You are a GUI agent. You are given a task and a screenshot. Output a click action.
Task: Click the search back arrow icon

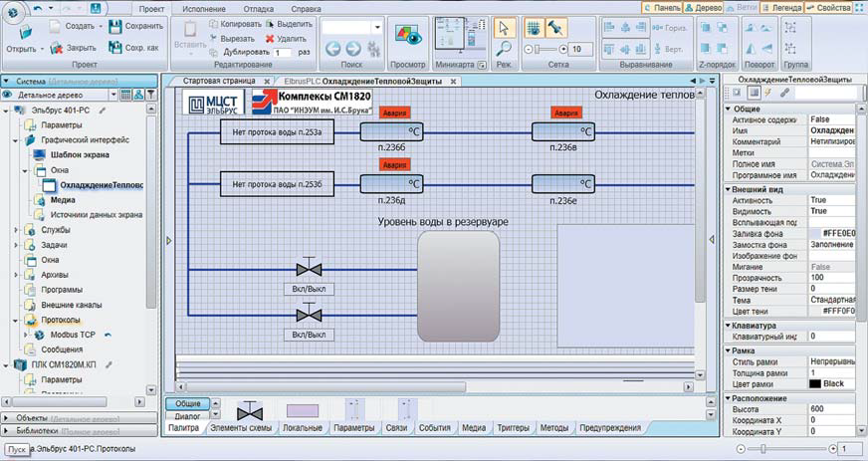coord(332,49)
